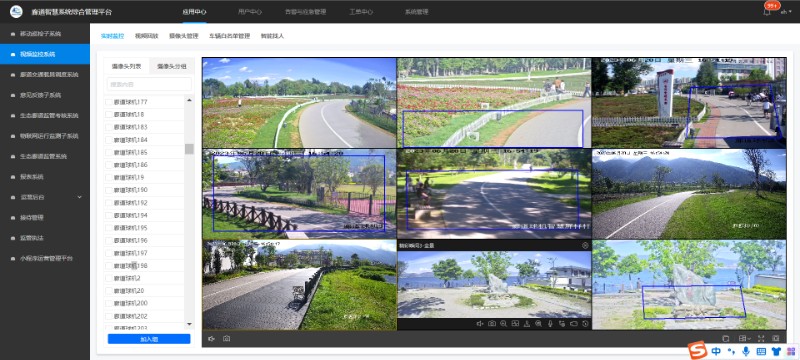
Task: Take snapshot of selected feed
Action: click(492, 324)
